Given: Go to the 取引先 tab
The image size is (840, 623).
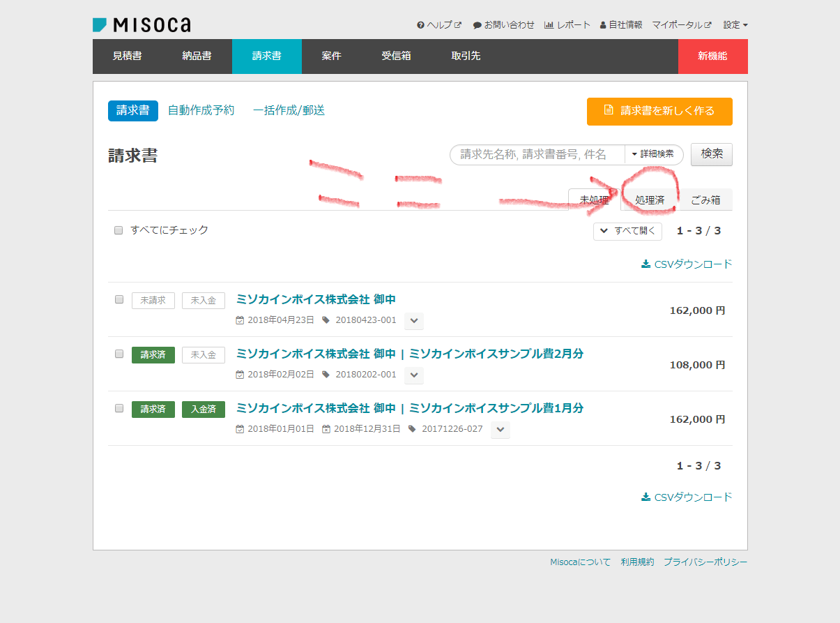Looking at the screenshot, I should tap(466, 57).
